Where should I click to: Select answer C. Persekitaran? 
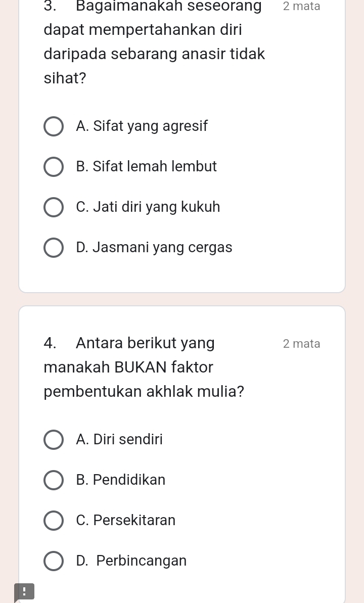point(125,520)
